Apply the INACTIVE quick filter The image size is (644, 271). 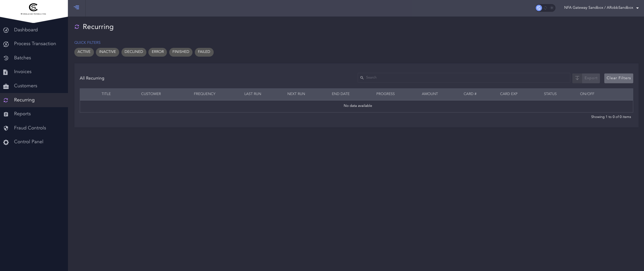(x=107, y=52)
